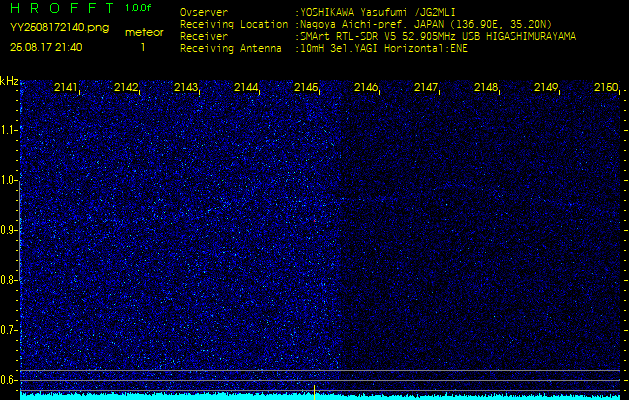Click the 2146 time axis label

coord(365,87)
